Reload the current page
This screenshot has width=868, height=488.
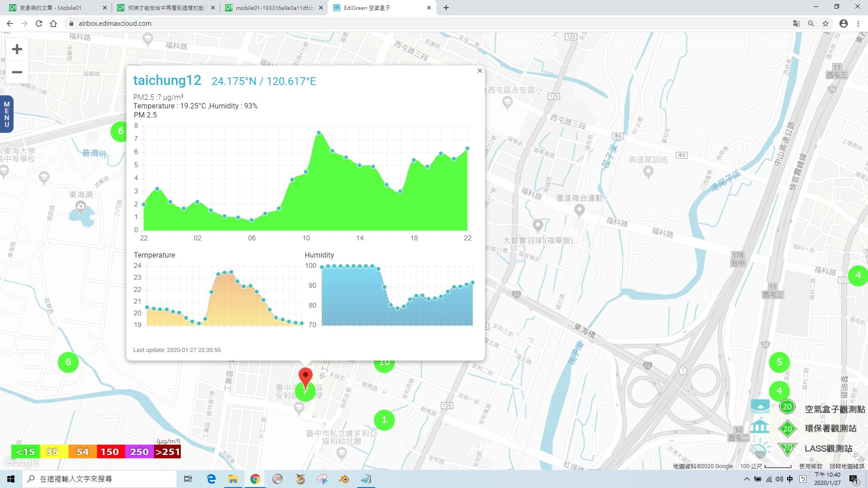coord(39,23)
